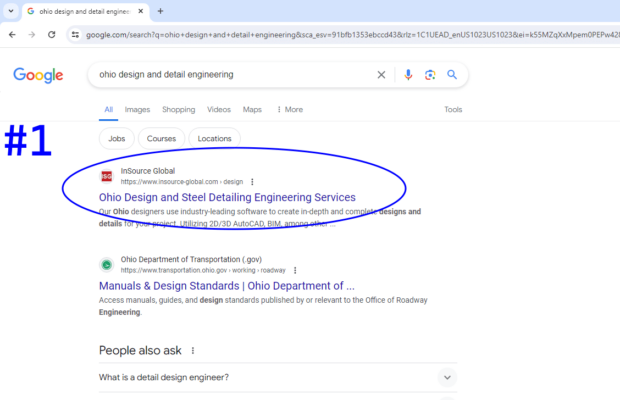
Task: Open options for InSource Global result
Action: coord(252,182)
